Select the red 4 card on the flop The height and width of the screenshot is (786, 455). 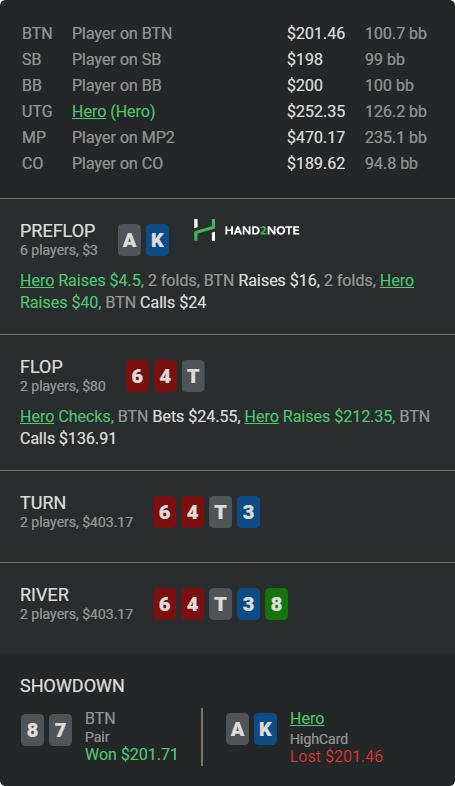[x=165, y=376]
